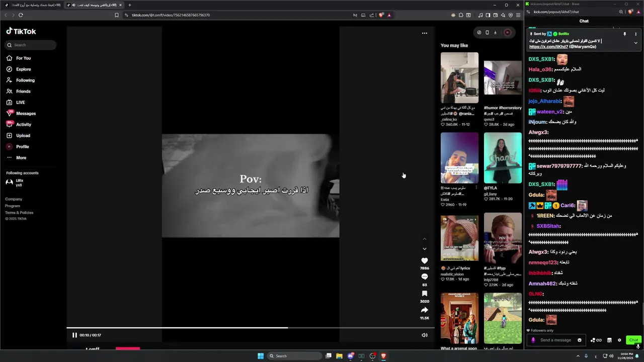Open LiRx followed account
The height and width of the screenshot is (362, 644).
tap(15, 183)
